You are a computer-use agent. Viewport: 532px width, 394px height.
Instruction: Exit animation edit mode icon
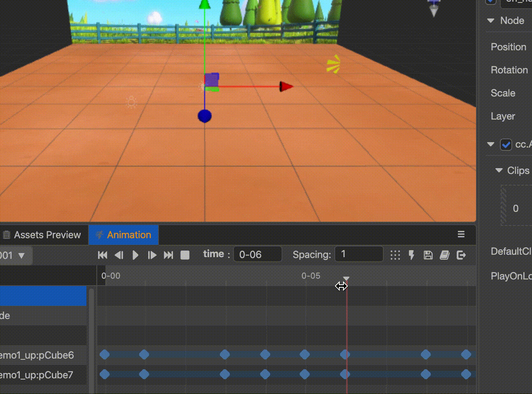pos(461,255)
